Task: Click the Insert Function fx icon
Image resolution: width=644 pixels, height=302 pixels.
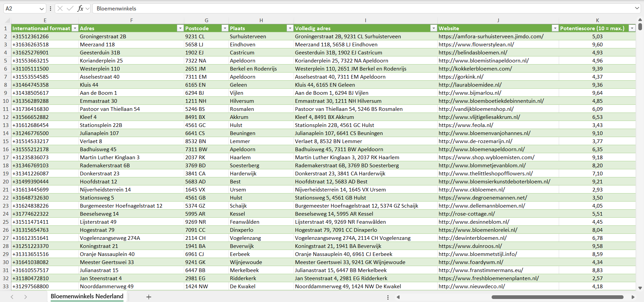Action: click(x=80, y=8)
